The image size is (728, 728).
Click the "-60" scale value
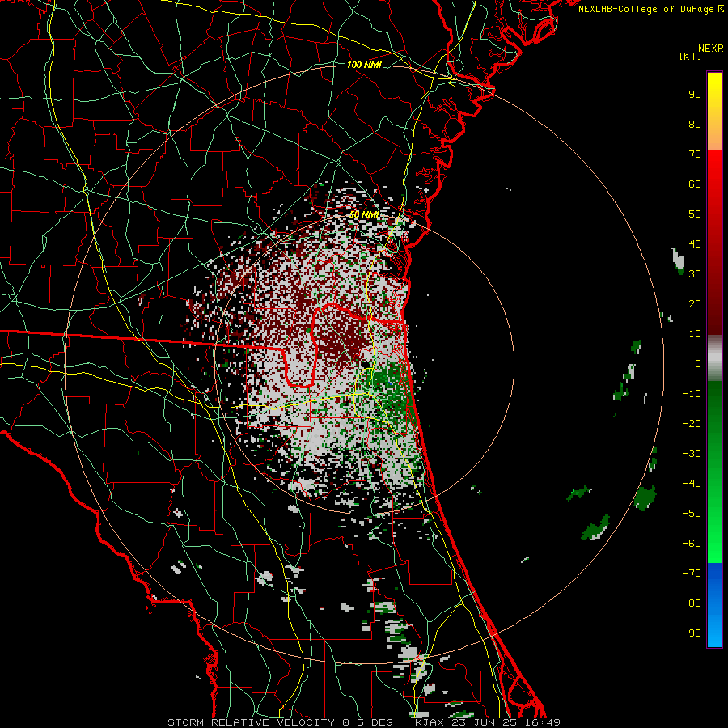(x=692, y=544)
